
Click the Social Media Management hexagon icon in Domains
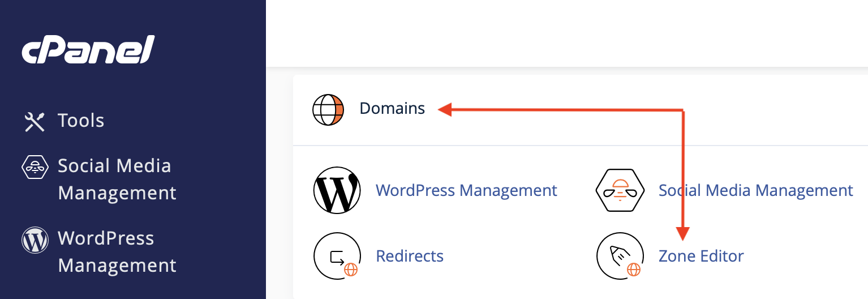click(620, 190)
